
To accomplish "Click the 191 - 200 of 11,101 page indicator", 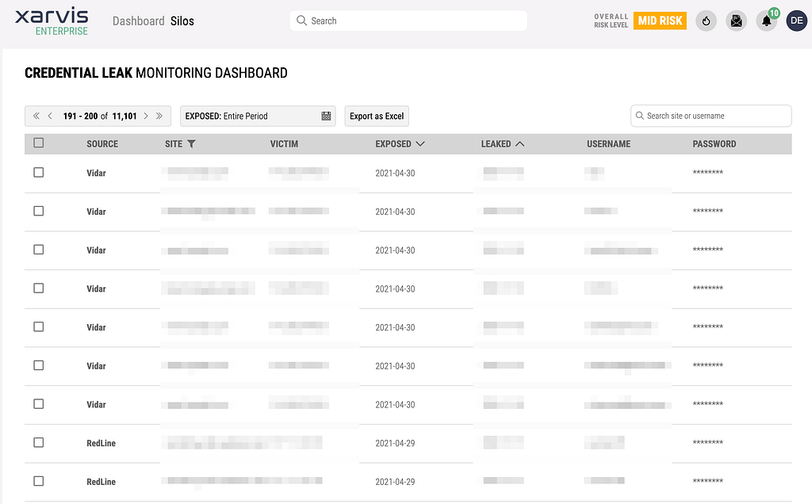I will coord(100,116).
